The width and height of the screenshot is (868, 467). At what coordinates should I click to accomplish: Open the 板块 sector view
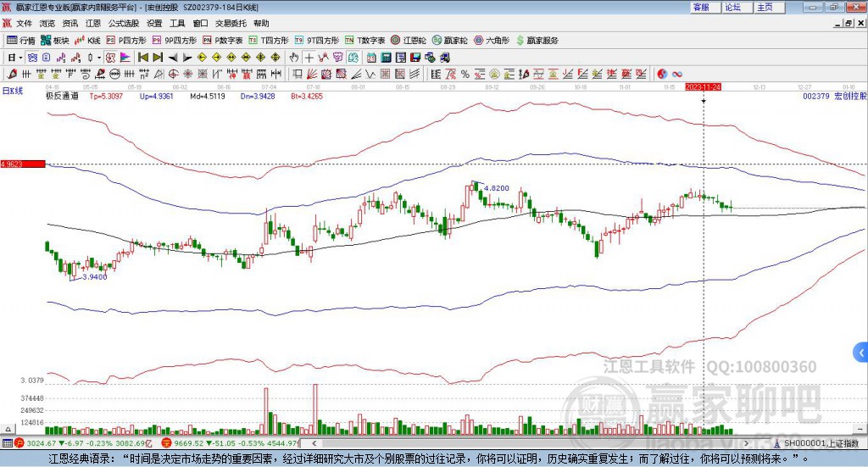(55, 41)
